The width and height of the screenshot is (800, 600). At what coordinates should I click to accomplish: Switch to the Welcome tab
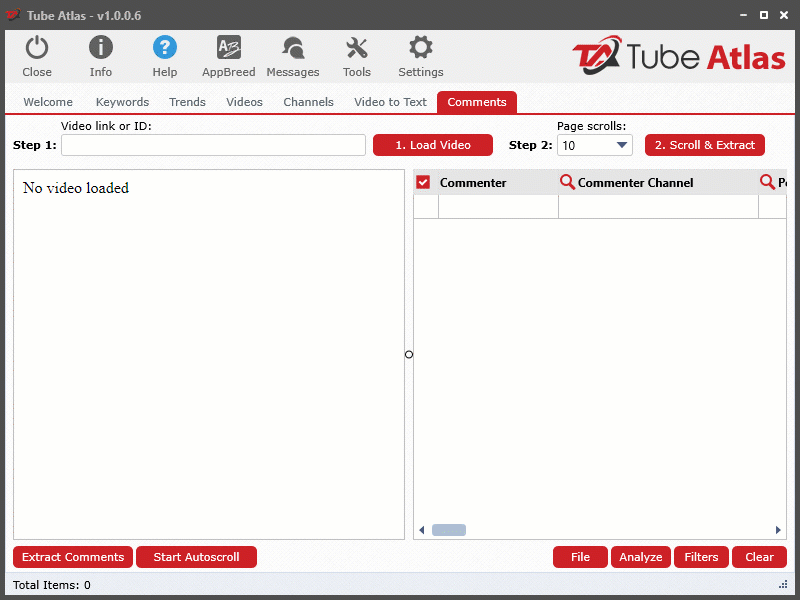(48, 102)
